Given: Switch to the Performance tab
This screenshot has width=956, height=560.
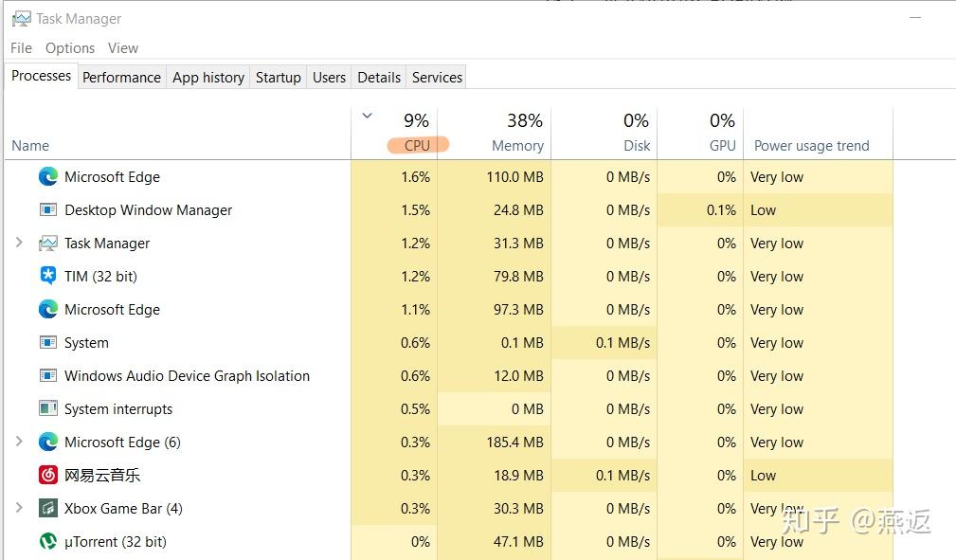Looking at the screenshot, I should (x=121, y=78).
